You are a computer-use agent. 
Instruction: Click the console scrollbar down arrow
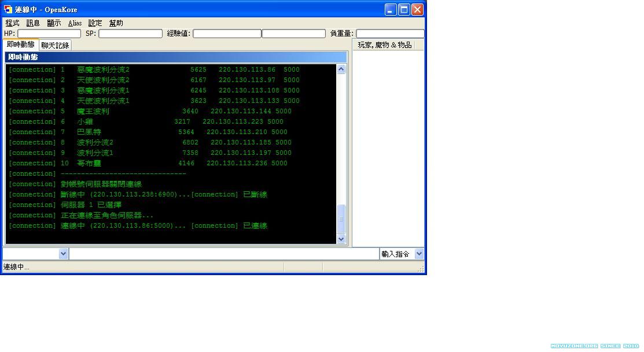pos(341,239)
